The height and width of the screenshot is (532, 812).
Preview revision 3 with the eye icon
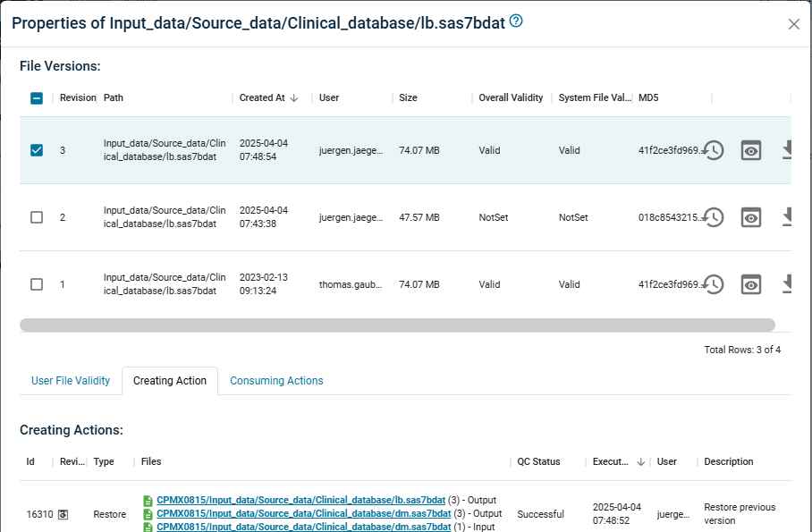[x=751, y=150]
